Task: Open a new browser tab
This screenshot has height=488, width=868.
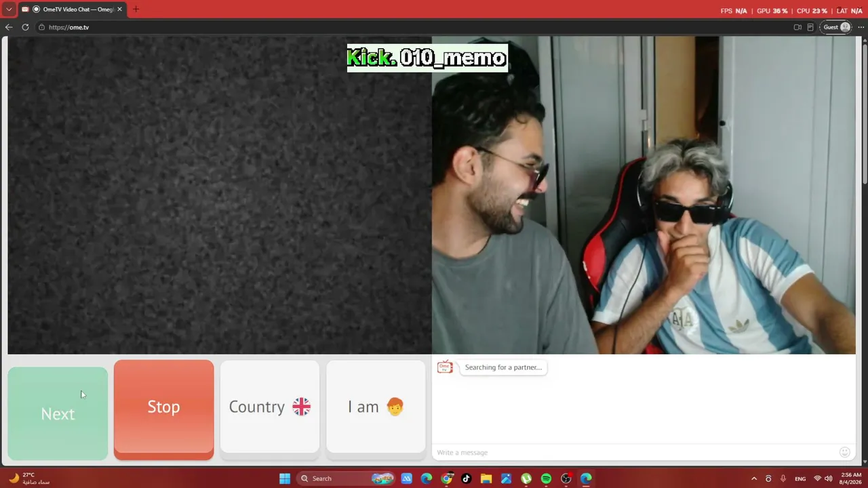Action: coord(136,9)
